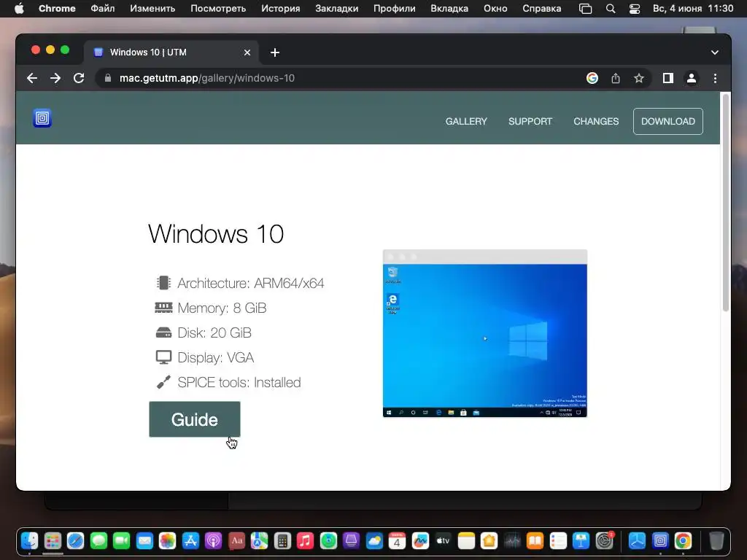
Task: Open the tab search chevron
Action: coord(715,52)
